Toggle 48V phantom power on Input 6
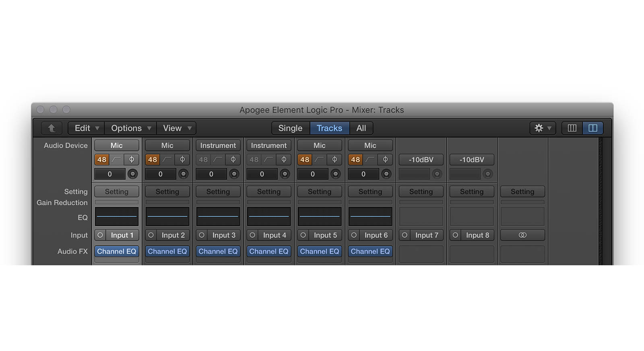644x351 pixels. click(355, 160)
